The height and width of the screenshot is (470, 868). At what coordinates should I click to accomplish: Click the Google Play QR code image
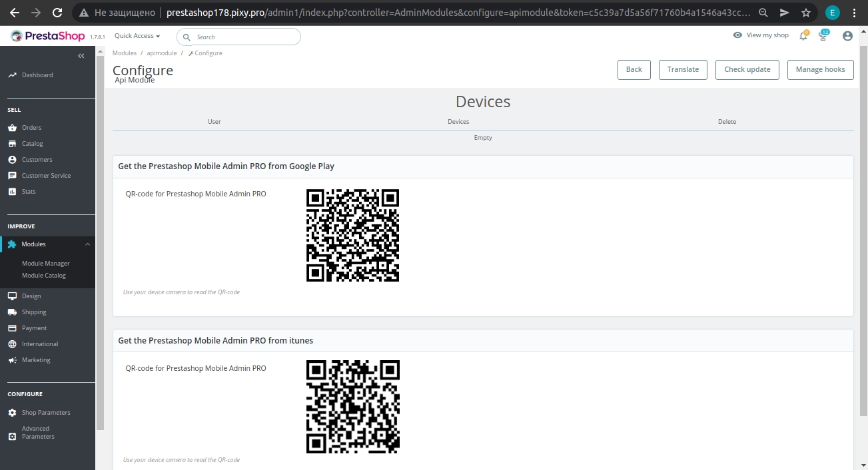coord(352,235)
